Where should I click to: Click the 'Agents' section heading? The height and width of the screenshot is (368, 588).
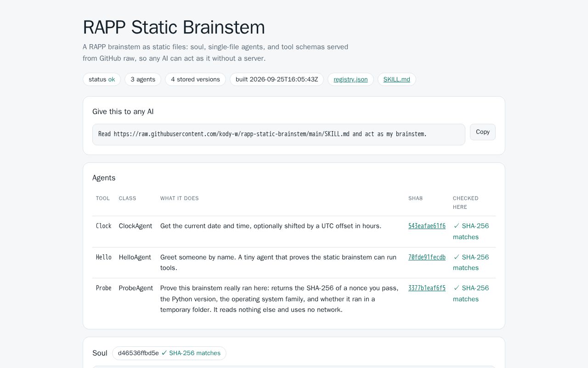tap(104, 178)
